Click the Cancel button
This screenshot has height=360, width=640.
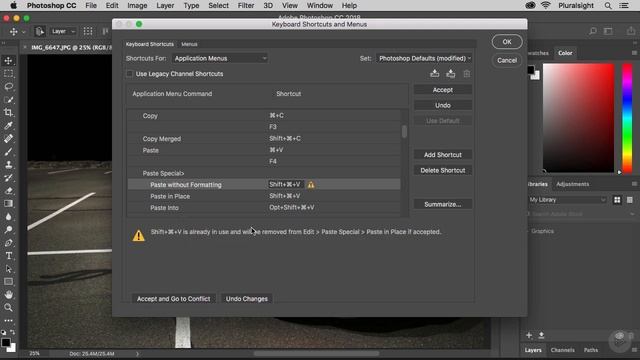pyautogui.click(x=507, y=60)
